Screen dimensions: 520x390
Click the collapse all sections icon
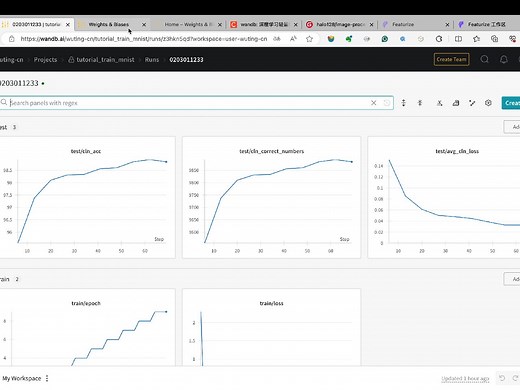(420, 103)
